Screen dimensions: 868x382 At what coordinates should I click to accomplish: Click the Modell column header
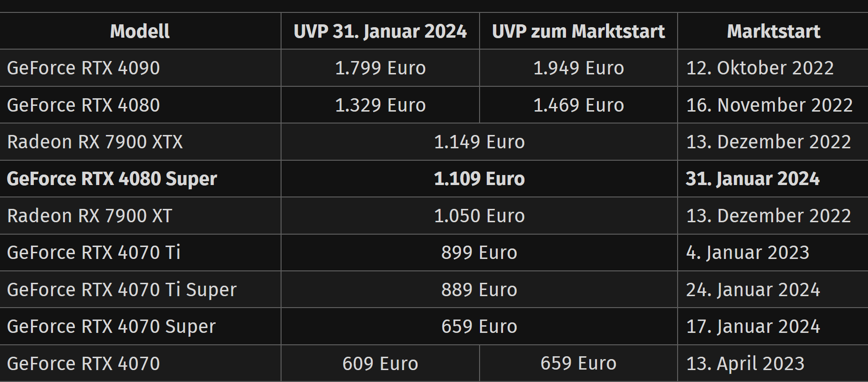[140, 31]
